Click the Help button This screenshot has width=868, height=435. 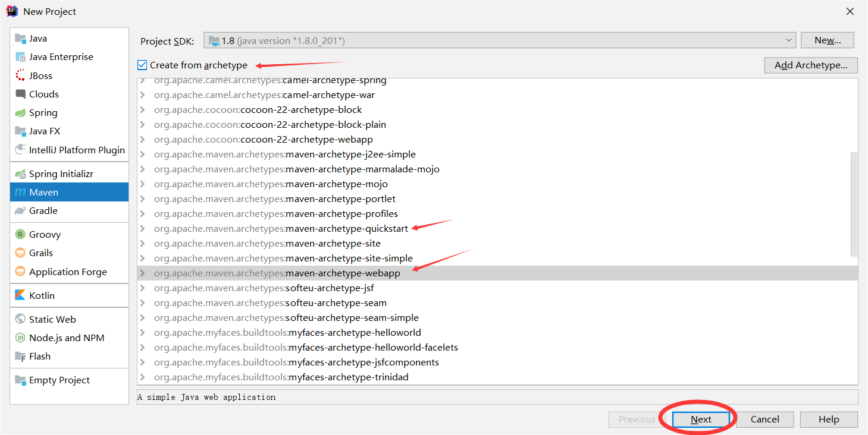pos(829,420)
